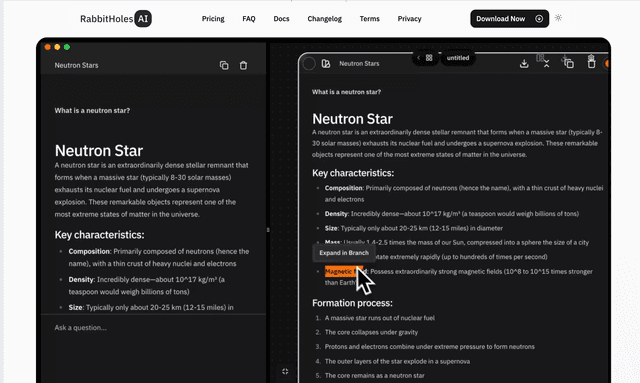The image size is (640, 383).
Task: Open the Changelog page
Action: (324, 19)
